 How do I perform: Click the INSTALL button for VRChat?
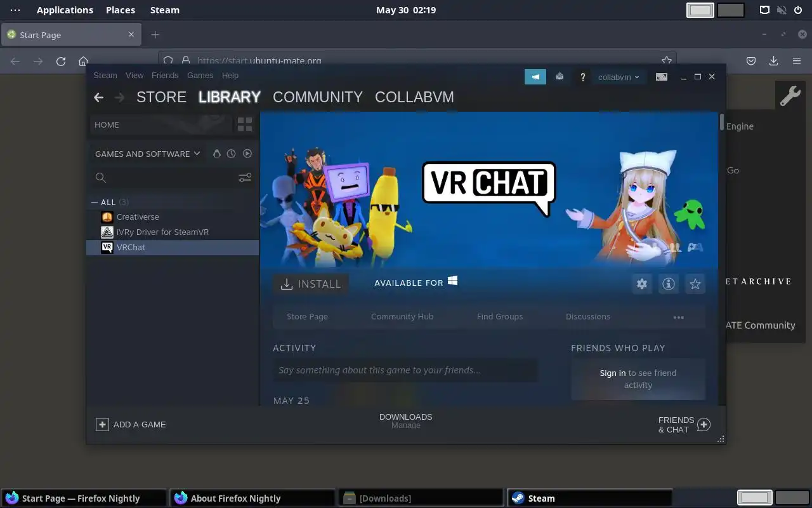pyautogui.click(x=311, y=284)
